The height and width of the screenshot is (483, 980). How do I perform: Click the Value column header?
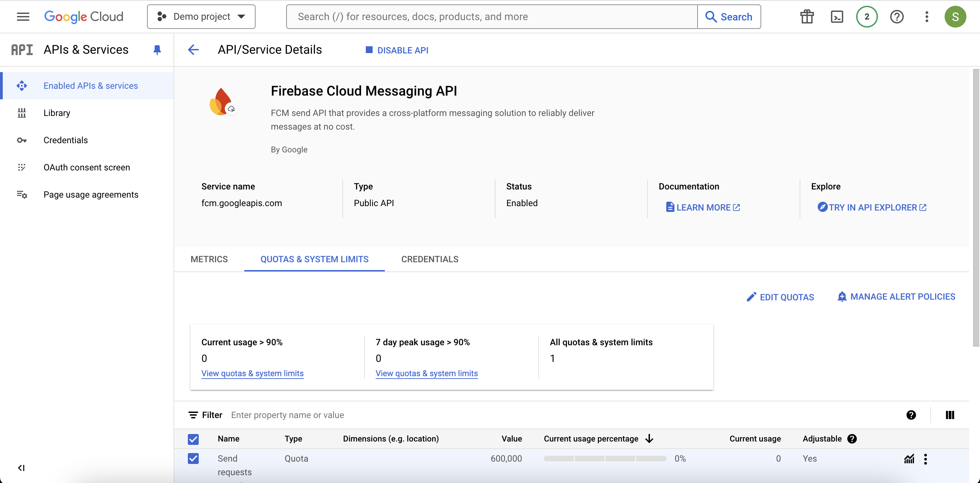click(x=511, y=439)
